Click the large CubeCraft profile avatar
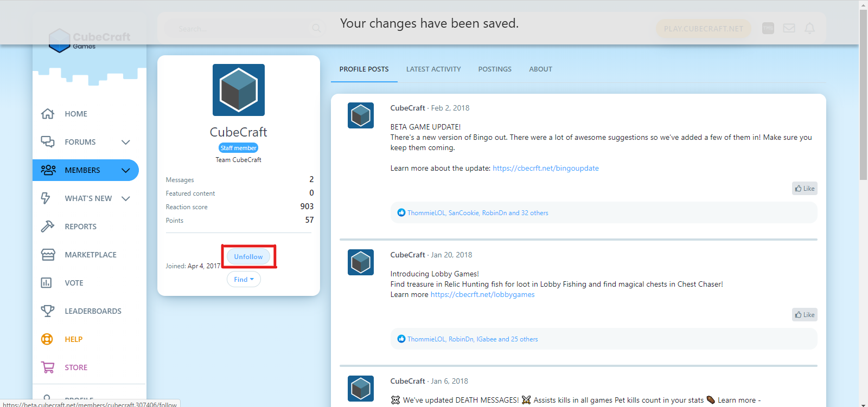 (x=239, y=90)
